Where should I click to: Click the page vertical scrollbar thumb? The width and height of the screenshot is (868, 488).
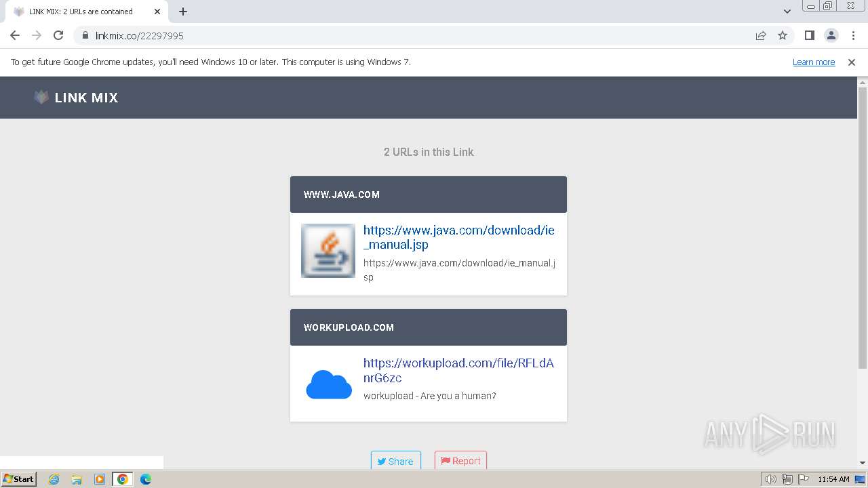(863, 228)
